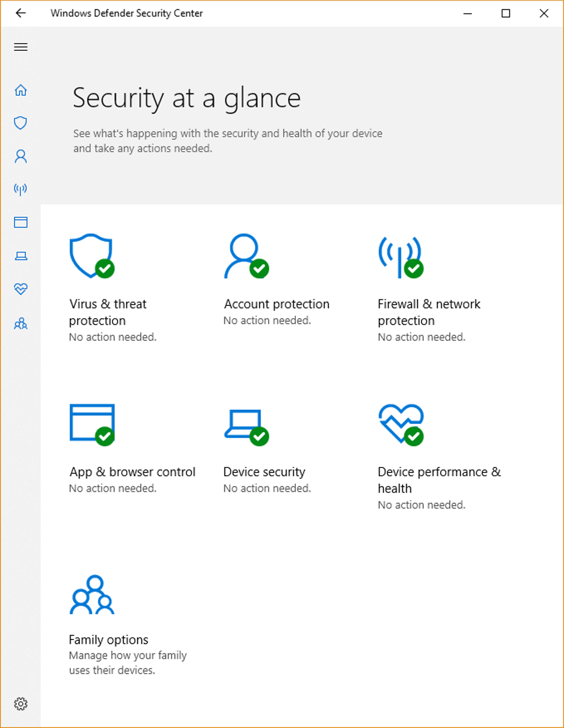Open the Settings gear at bottom left
This screenshot has width=564, height=728.
click(x=20, y=704)
